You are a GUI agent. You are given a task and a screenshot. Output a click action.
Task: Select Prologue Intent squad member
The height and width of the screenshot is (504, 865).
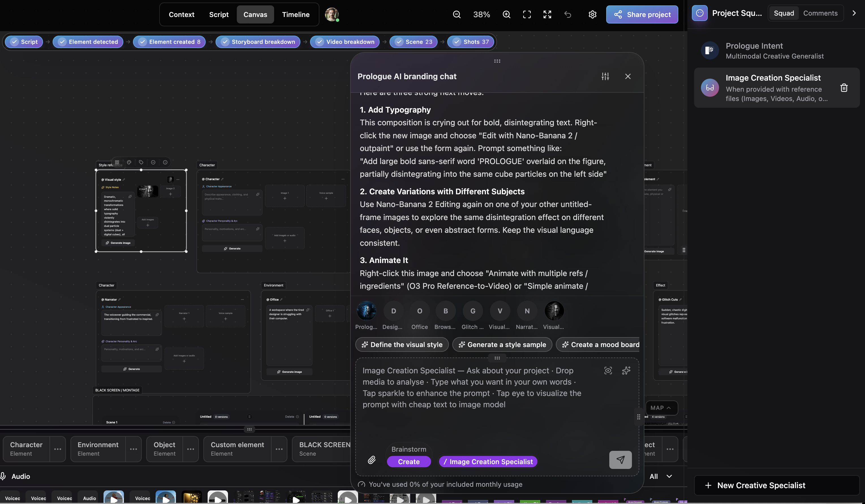pos(776,50)
